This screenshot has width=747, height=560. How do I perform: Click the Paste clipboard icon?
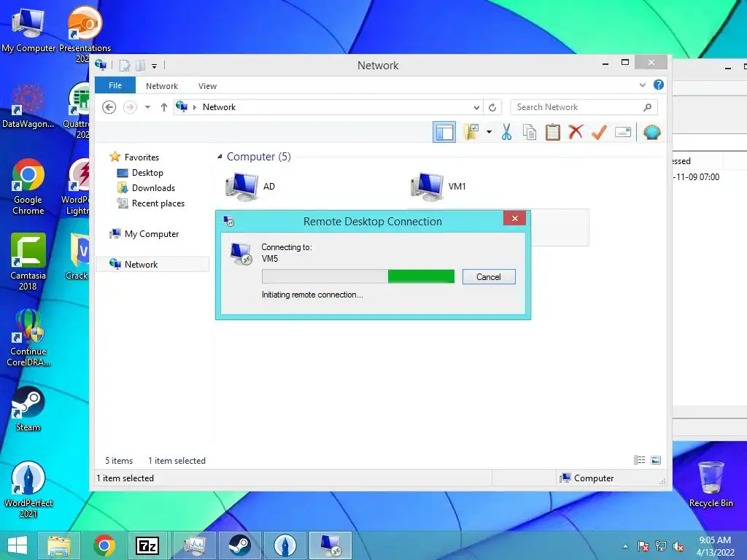pyautogui.click(x=553, y=132)
